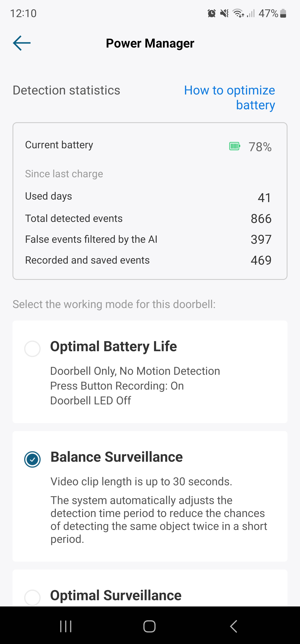Tap the Wi-Fi signal status icon
The width and height of the screenshot is (300, 644).
coord(238,13)
